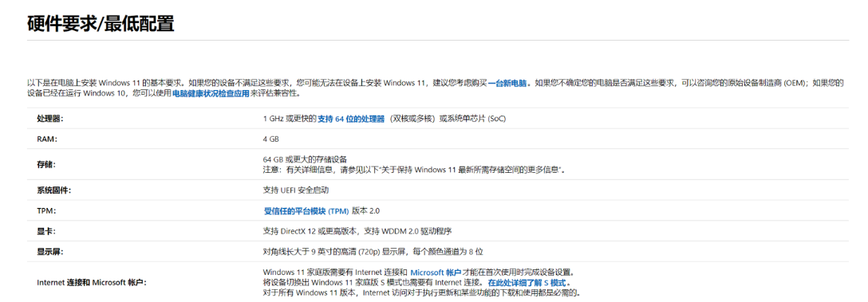The width and height of the screenshot is (868, 302).
Task: Open the 一台新电脑 link
Action: point(507,84)
